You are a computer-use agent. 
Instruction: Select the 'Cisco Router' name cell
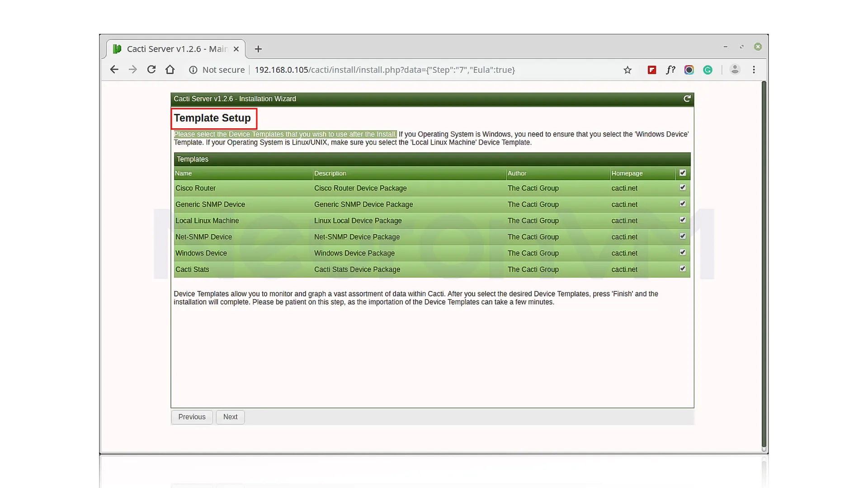pos(195,188)
